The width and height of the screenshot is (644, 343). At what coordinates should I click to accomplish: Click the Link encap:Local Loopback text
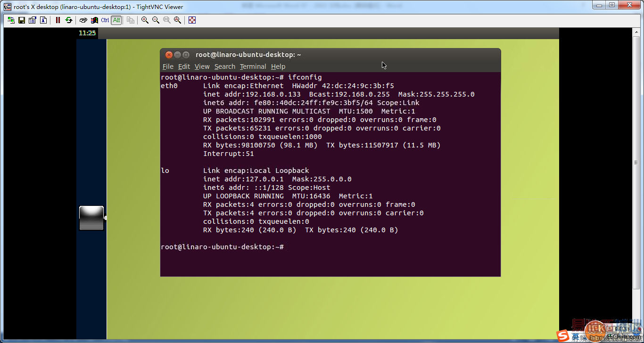pyautogui.click(x=256, y=171)
